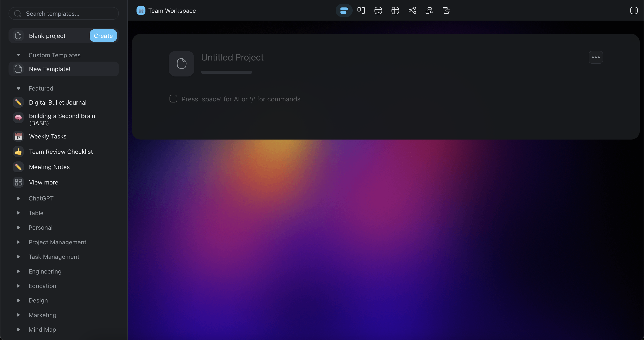Expand the Project Management category
The width and height of the screenshot is (644, 340).
click(x=18, y=242)
